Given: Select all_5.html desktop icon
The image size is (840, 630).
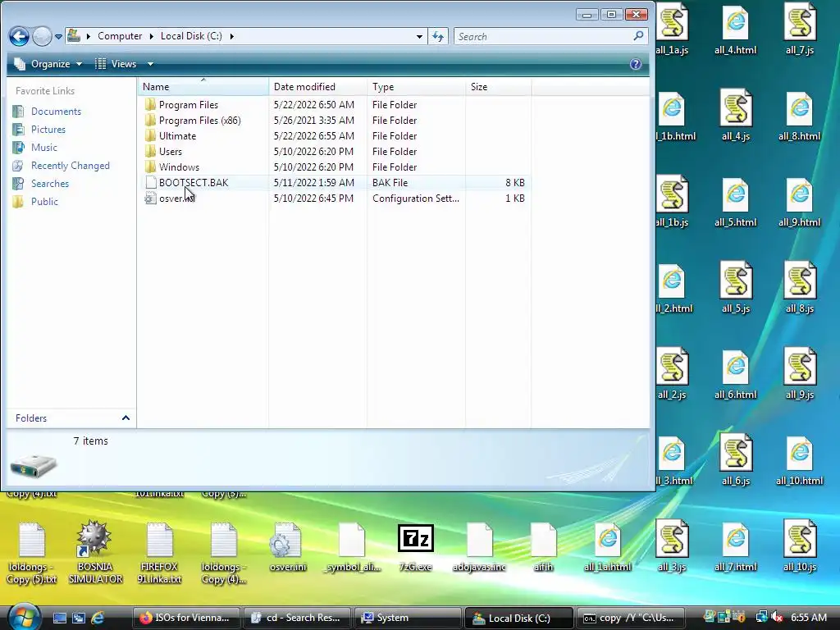Looking at the screenshot, I should pos(736,202).
